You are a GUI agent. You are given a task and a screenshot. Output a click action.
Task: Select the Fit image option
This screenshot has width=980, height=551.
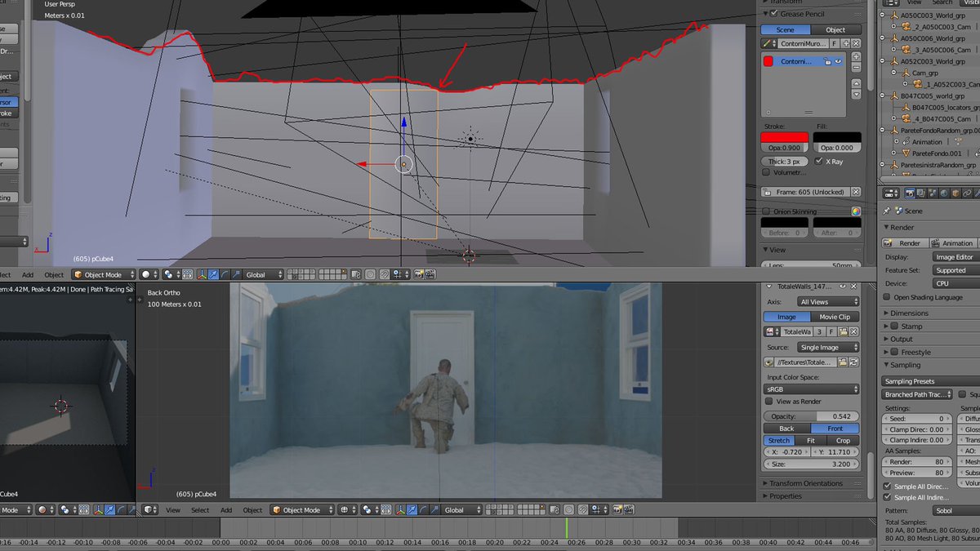pos(810,441)
